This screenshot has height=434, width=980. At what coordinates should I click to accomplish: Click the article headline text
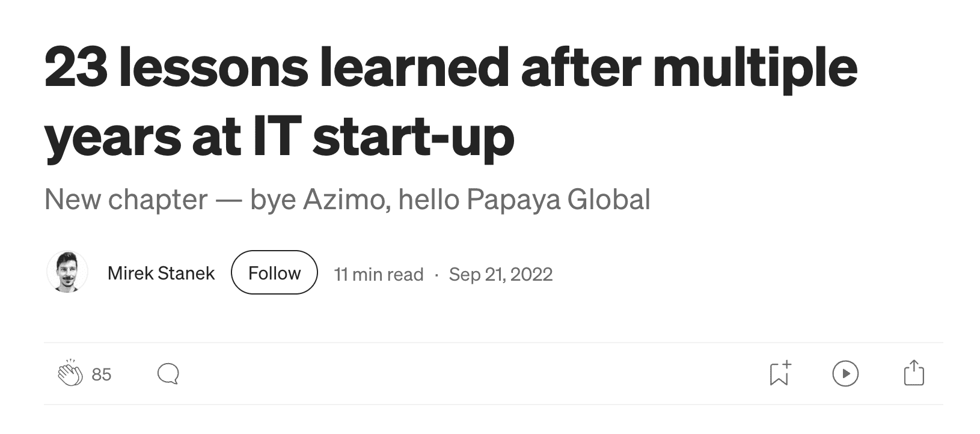(x=450, y=101)
